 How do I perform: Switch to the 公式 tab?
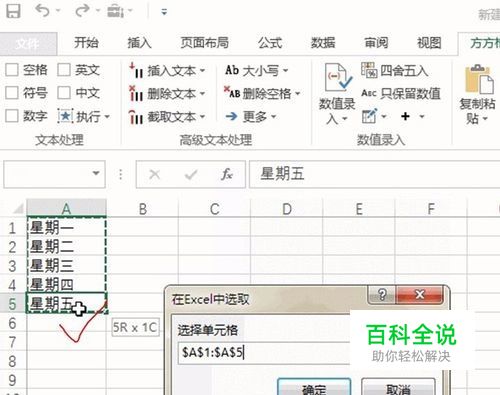click(x=270, y=43)
